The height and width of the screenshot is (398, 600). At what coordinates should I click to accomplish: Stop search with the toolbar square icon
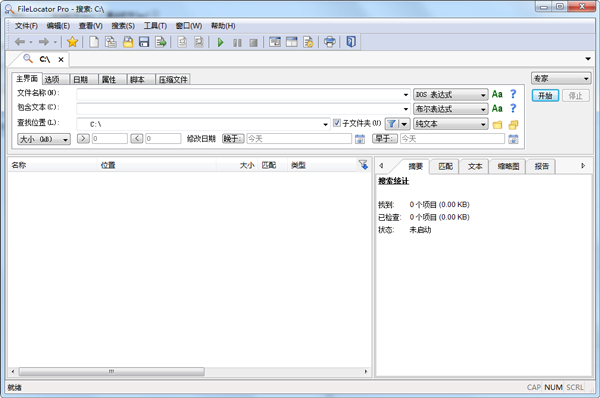coord(253,42)
